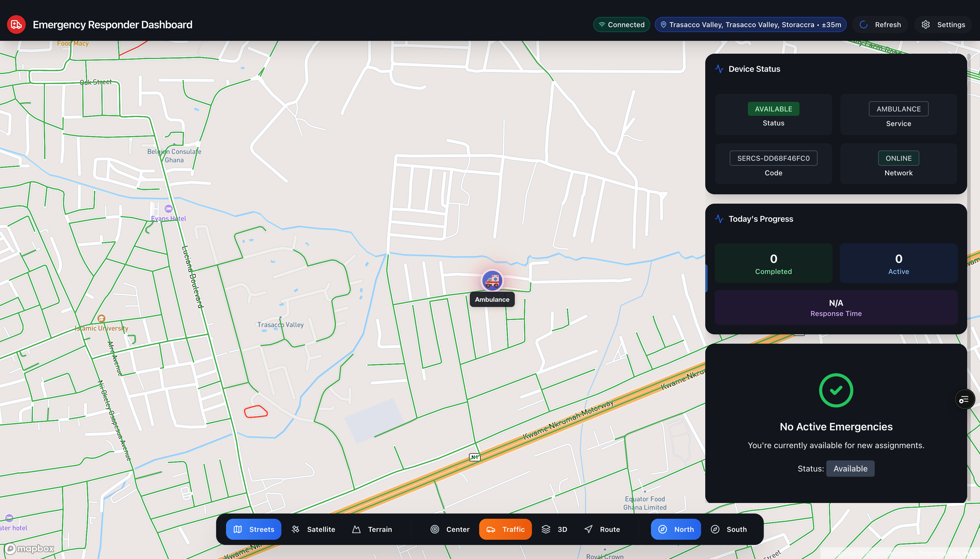Open the Available status selector
This screenshot has height=559, width=980.
[x=850, y=468]
